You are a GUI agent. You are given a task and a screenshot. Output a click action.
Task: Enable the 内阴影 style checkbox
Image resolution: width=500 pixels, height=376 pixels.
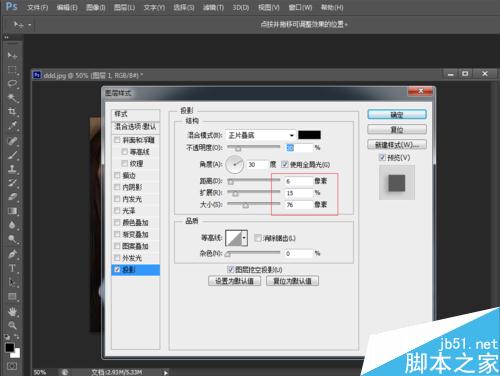(117, 187)
